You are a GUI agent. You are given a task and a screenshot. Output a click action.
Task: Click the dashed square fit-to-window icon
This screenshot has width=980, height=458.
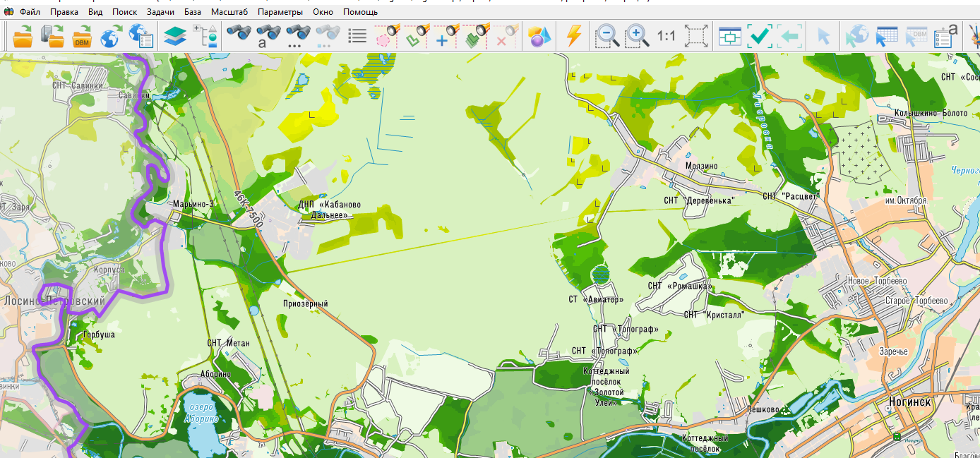click(x=696, y=36)
